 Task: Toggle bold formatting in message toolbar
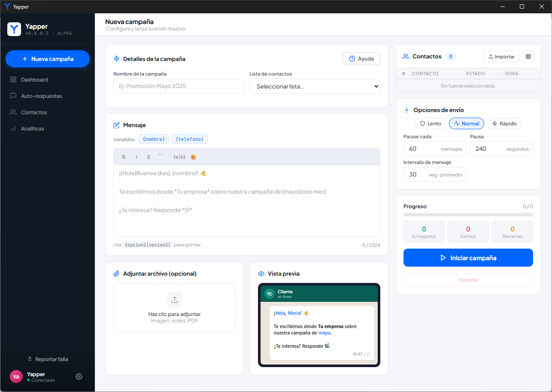click(124, 157)
